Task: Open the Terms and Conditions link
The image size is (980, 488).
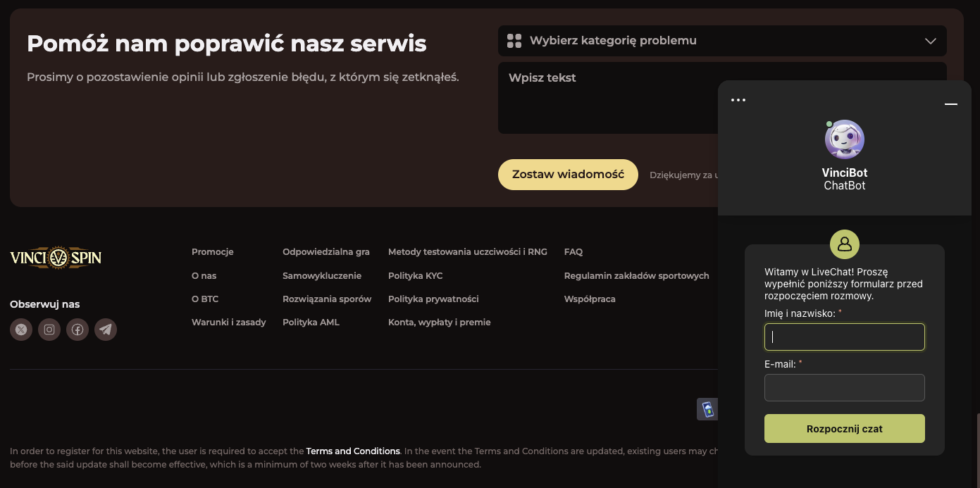Action: (353, 451)
